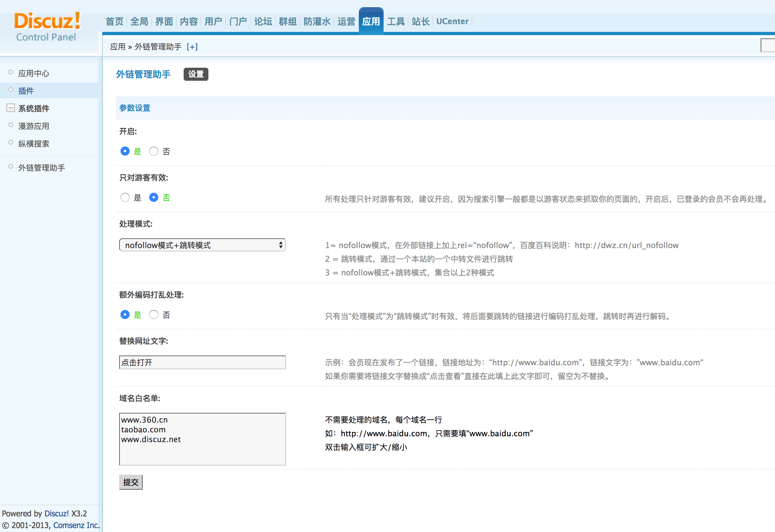The width and height of the screenshot is (775, 532).
Task: Open the 群组 tab
Action: click(288, 22)
